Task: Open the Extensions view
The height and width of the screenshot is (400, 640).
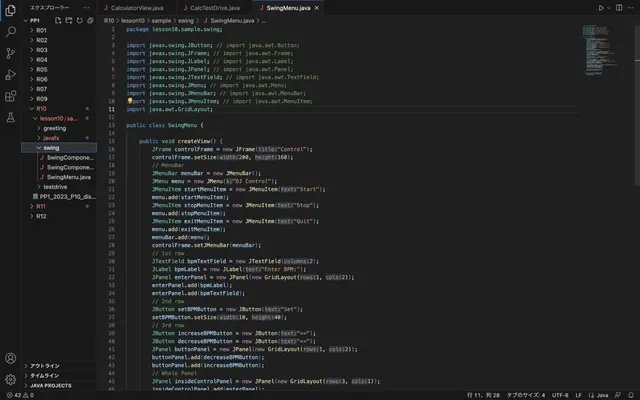Action: (11, 97)
